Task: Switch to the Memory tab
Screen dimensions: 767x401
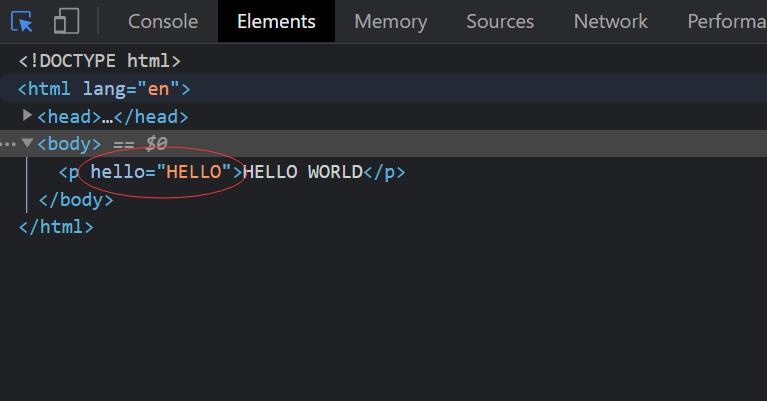Action: point(390,21)
